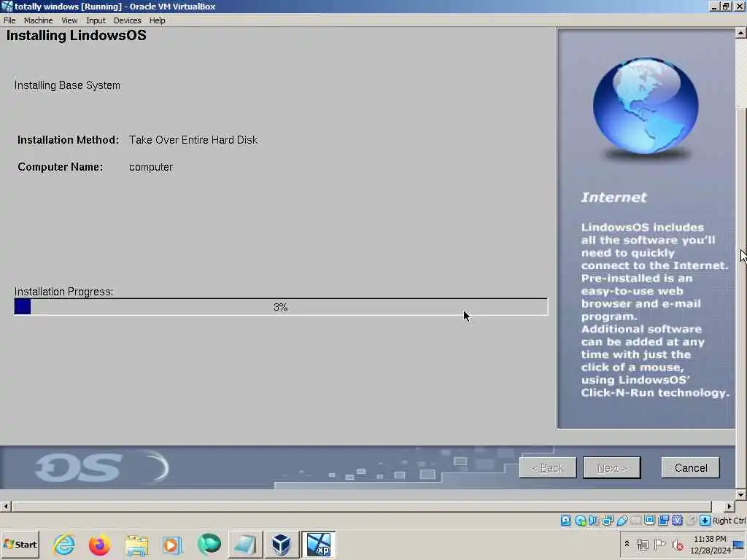
Task: Open the Devices menu
Action: [127, 20]
